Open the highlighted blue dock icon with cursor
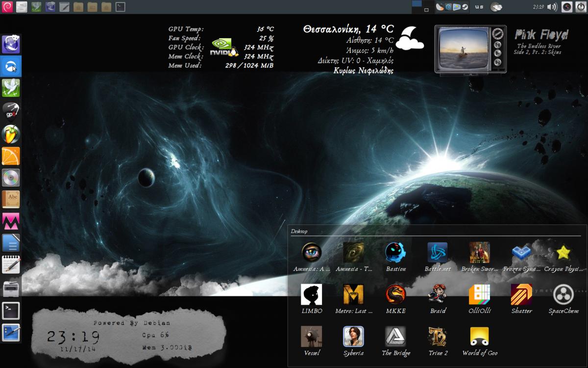 coord(11,66)
